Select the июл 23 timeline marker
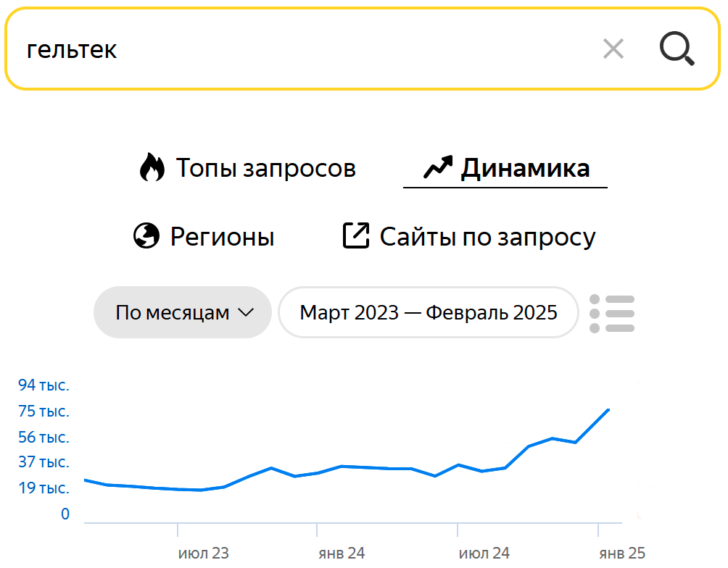Image resolution: width=728 pixels, height=568 pixels. (203, 554)
